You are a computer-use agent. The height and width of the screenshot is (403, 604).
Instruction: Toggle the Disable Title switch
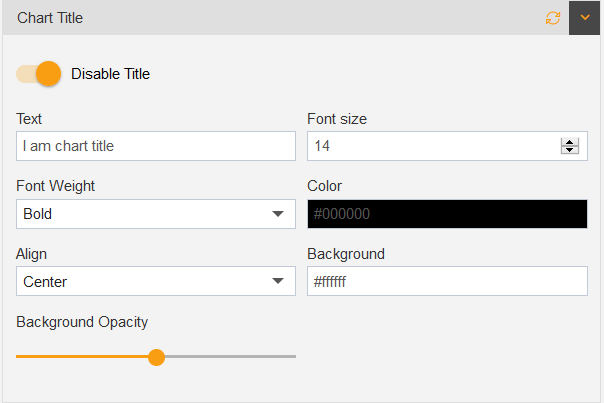click(39, 74)
